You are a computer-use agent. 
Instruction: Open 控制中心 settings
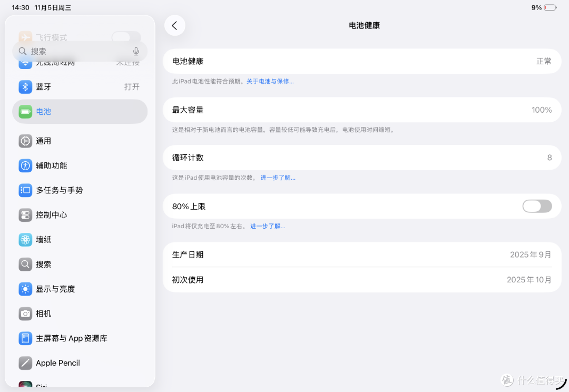point(80,215)
